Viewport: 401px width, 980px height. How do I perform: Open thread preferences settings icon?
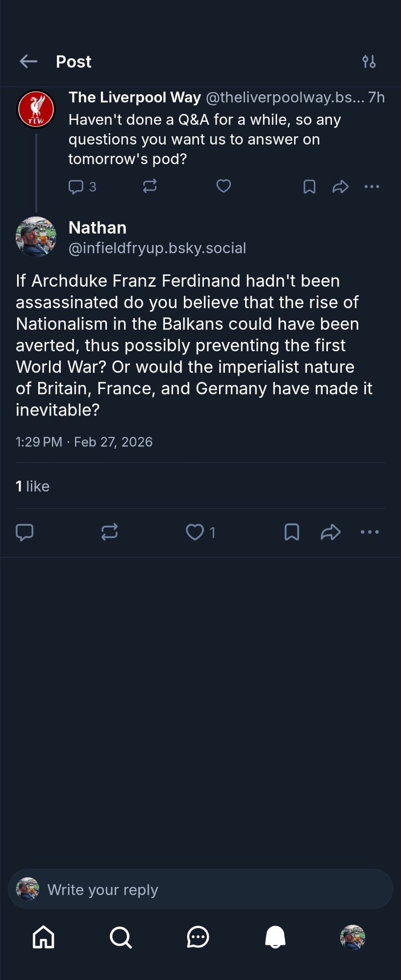pos(369,61)
